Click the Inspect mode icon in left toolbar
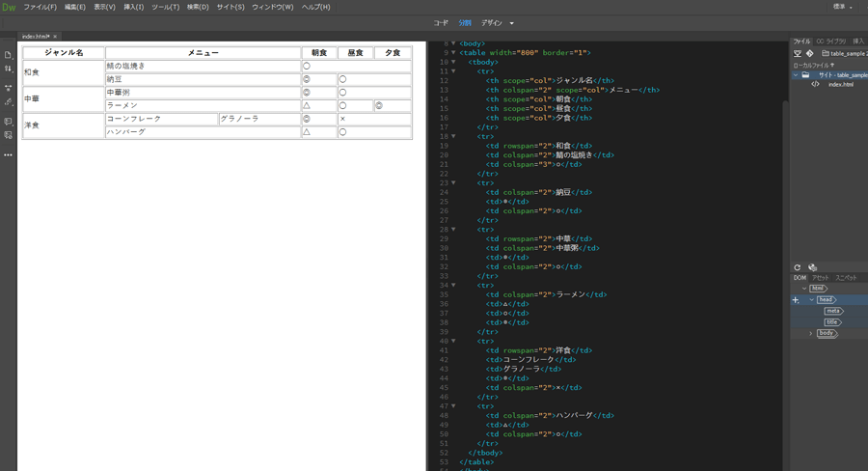 point(8,102)
